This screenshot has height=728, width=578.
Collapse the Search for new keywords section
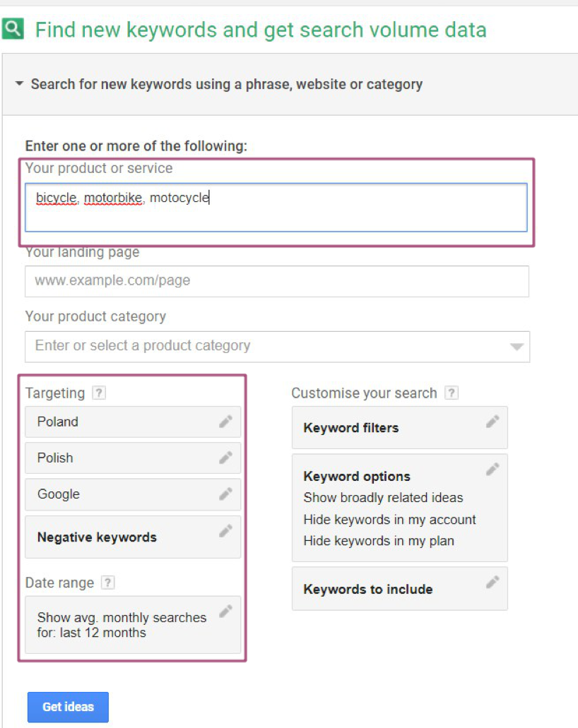pyautogui.click(x=19, y=84)
